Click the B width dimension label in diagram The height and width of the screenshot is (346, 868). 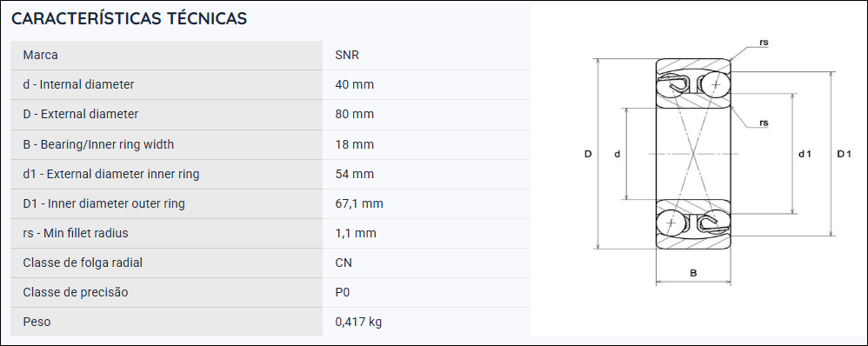point(693,273)
